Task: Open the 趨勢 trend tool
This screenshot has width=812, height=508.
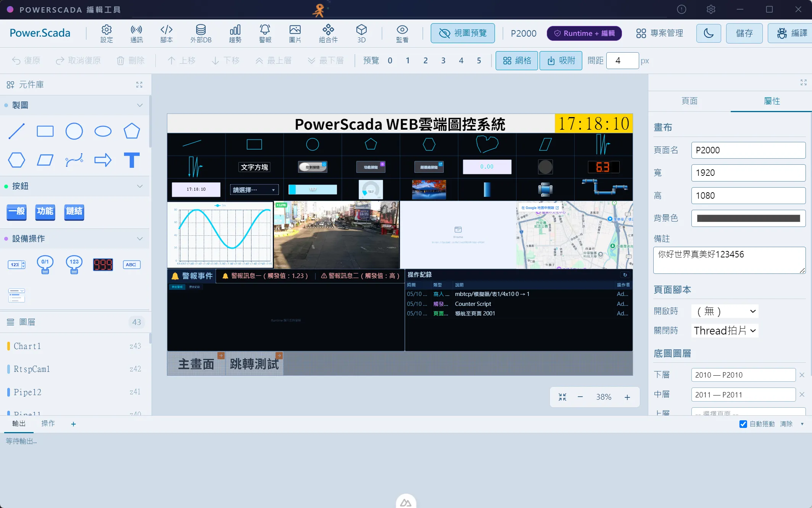Action: tap(235, 34)
